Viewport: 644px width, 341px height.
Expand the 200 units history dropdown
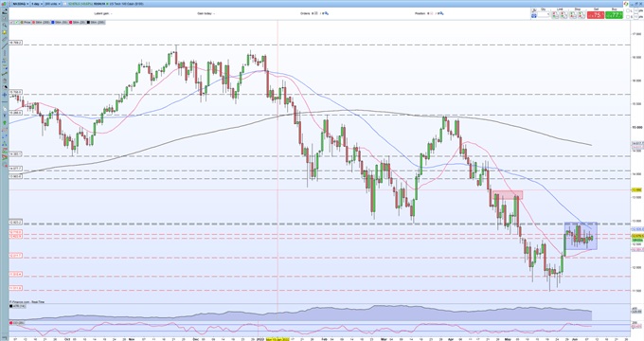coord(53,4)
